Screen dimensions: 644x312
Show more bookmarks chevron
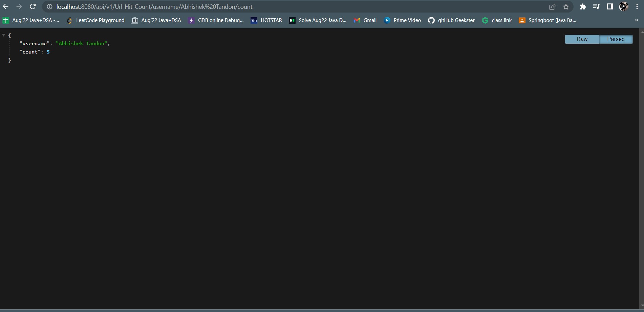click(x=636, y=20)
